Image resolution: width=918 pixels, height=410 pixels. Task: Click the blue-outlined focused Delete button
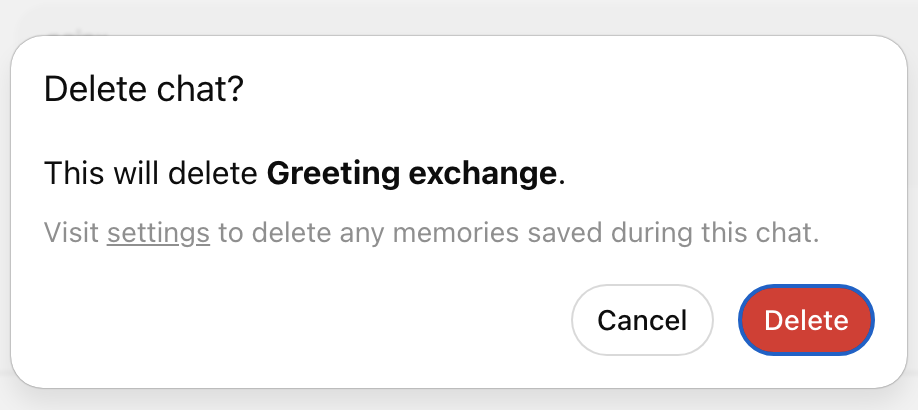coord(806,320)
